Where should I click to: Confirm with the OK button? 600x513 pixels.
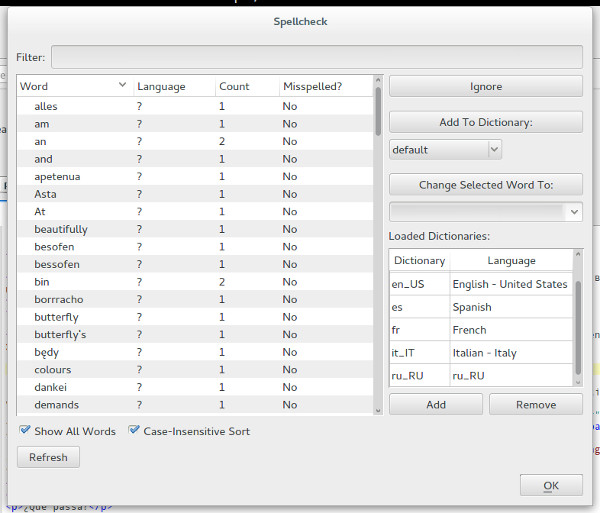[551, 485]
